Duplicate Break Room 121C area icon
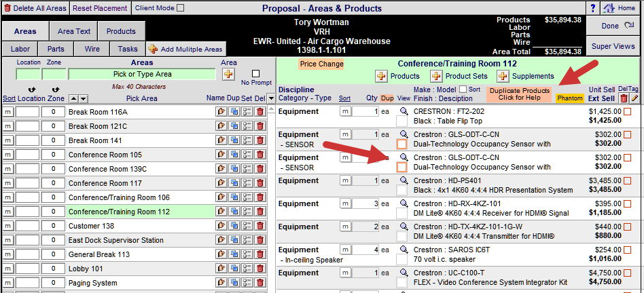 [x=234, y=126]
